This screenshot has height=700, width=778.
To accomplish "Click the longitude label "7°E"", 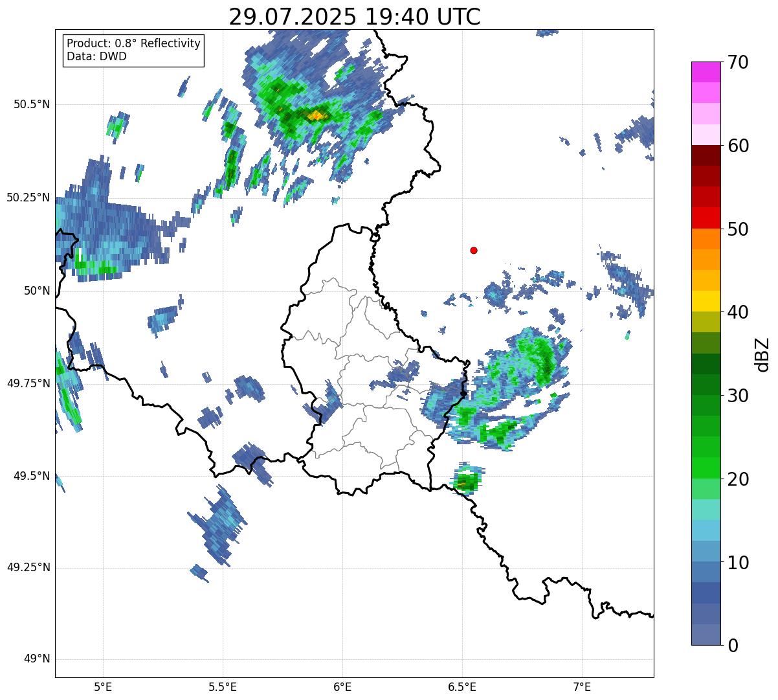I will point(582,688).
